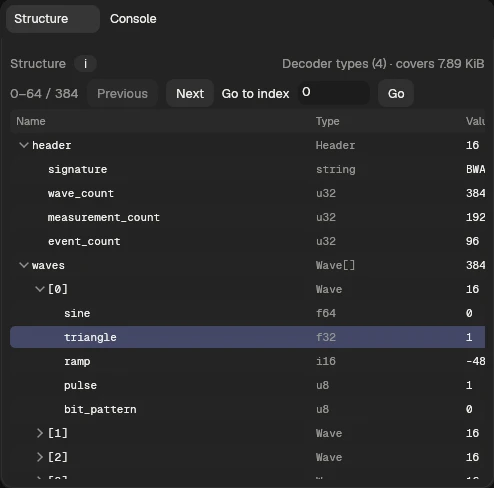Switch to the Structure tab
This screenshot has height=488, width=494.
point(53,19)
